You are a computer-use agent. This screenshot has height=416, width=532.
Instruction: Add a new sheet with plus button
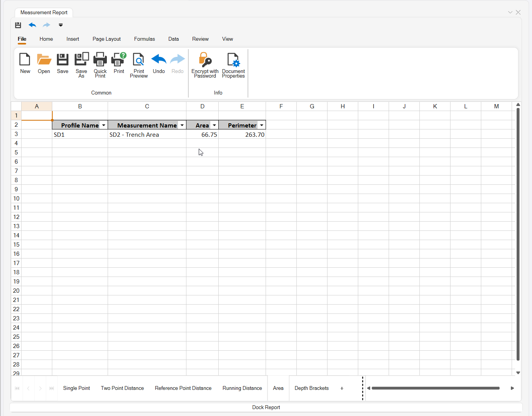pyautogui.click(x=342, y=388)
